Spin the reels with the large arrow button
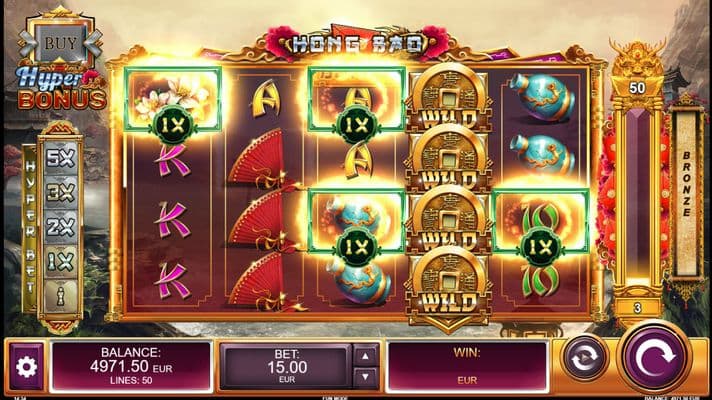 pyautogui.click(x=654, y=358)
